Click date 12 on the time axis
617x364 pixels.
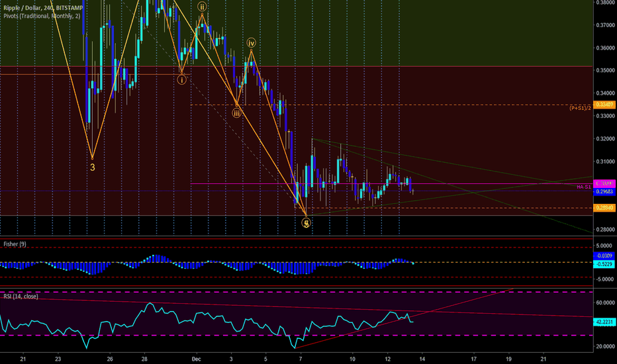coord(387,359)
